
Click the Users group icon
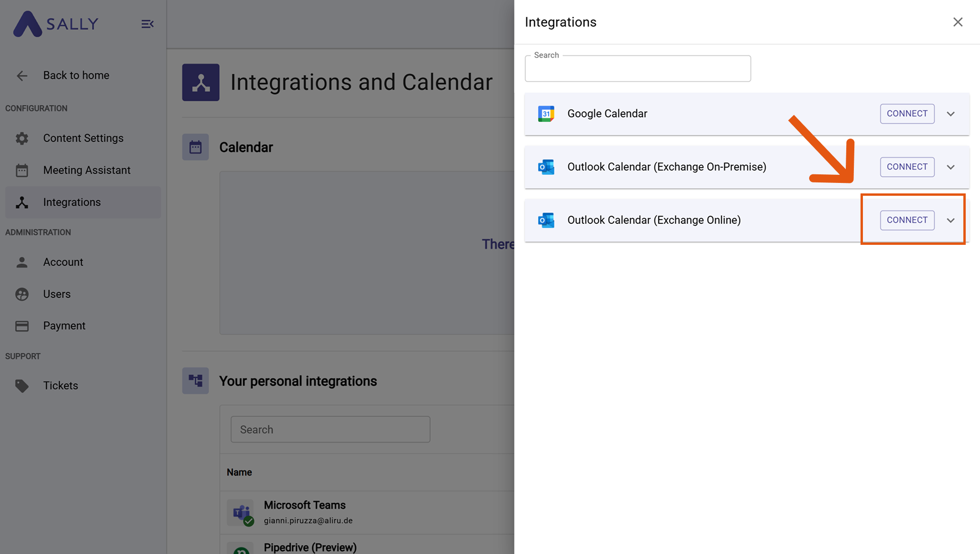click(22, 294)
